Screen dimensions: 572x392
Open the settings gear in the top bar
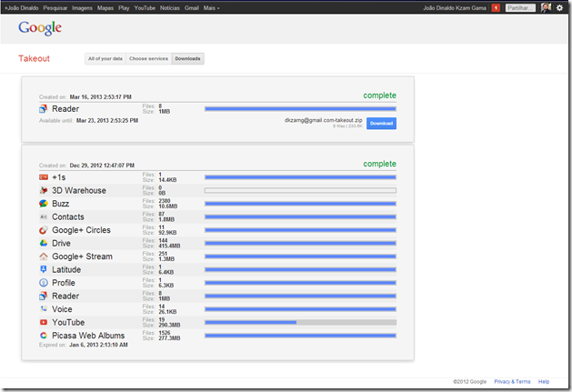pyautogui.click(x=559, y=7)
